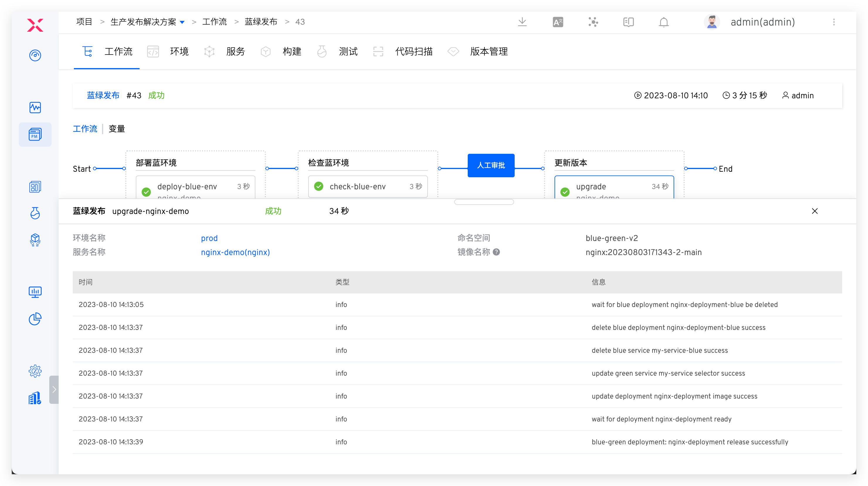868x486 pixels.
Task: Open the nginx-demo(nginx) service link
Action: (235, 252)
